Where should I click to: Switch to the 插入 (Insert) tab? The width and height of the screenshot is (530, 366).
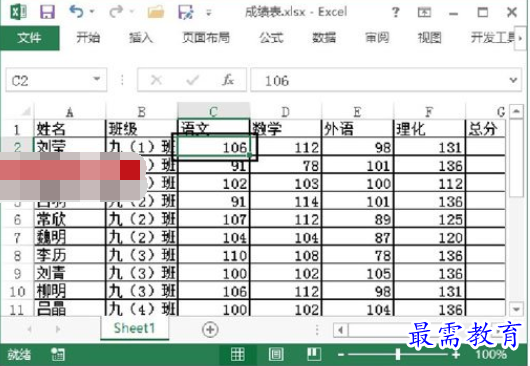141,38
